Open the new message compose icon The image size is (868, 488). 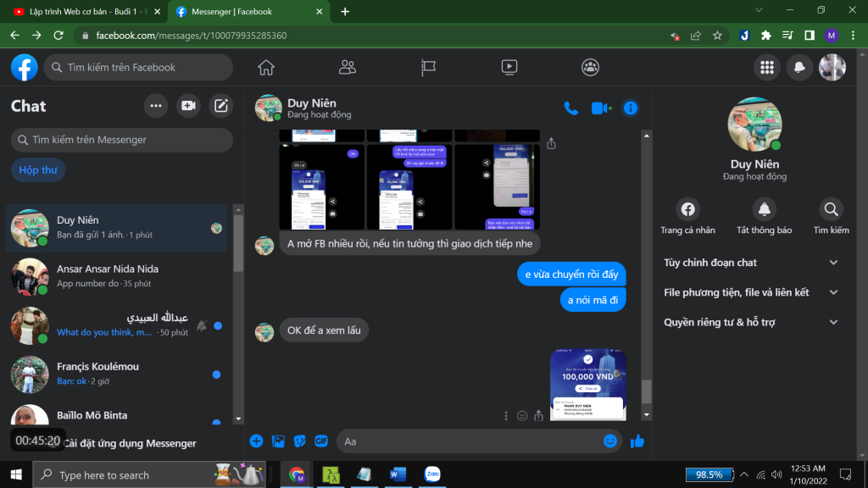tap(221, 106)
